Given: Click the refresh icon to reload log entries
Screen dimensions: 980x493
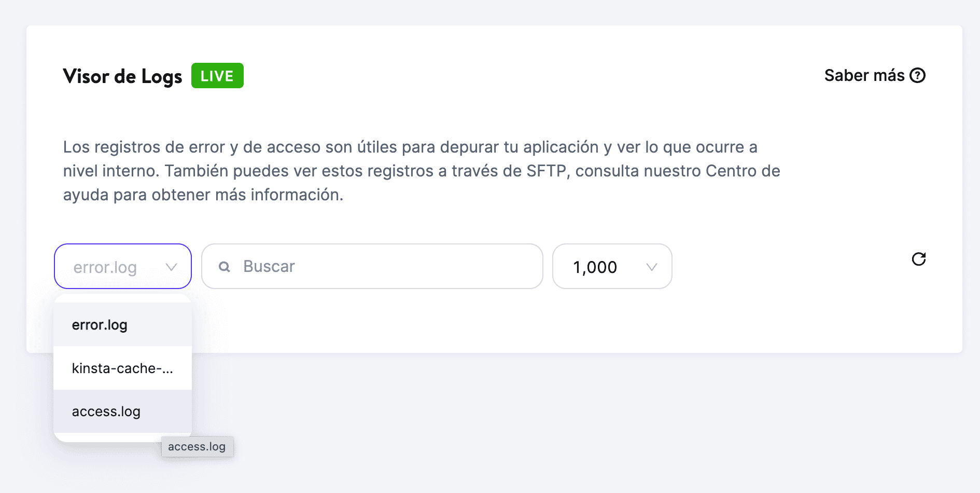Looking at the screenshot, I should [919, 259].
